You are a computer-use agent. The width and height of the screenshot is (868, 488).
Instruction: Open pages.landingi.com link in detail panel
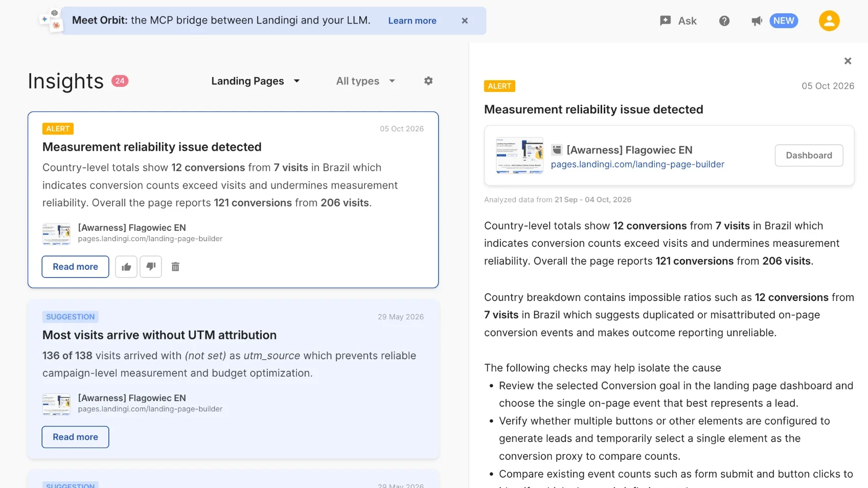click(x=637, y=165)
